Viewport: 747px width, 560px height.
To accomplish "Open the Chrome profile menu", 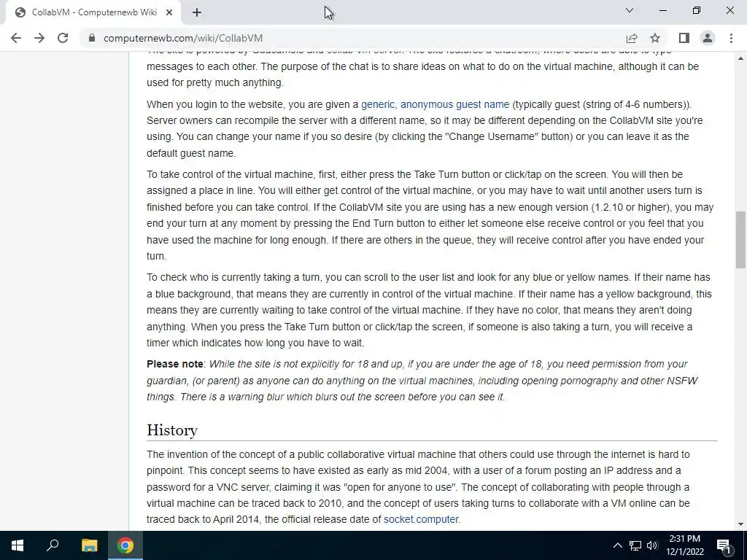I will 708,38.
